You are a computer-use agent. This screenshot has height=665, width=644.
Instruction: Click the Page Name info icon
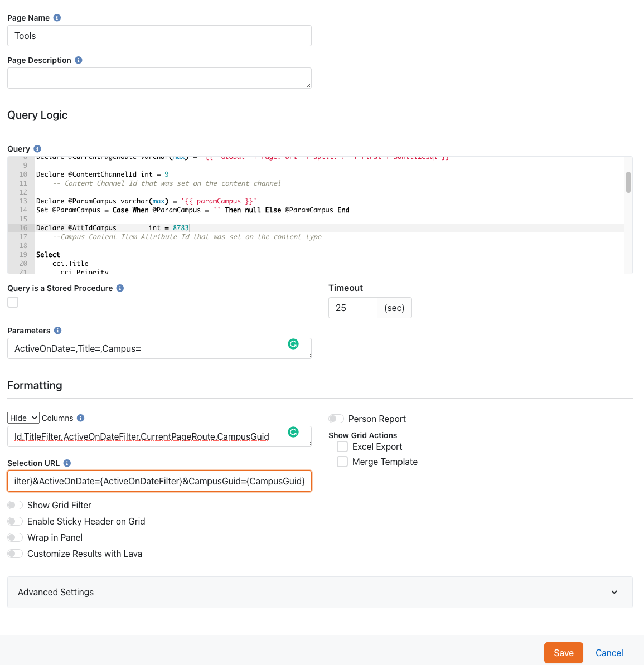[57, 18]
